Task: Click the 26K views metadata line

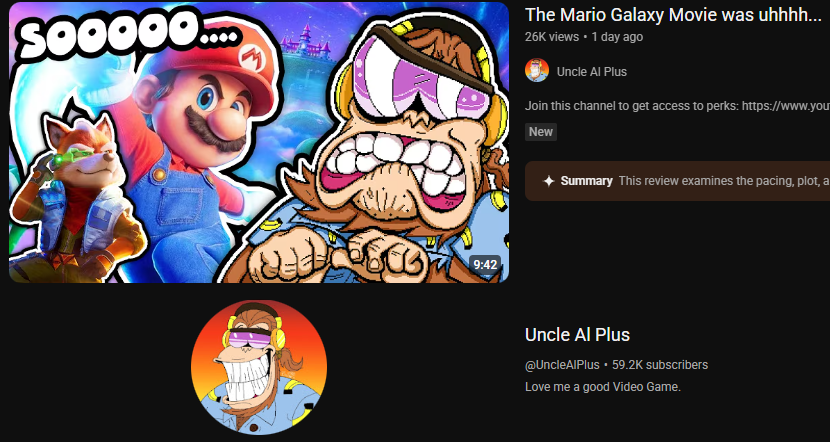Action: 584,37
